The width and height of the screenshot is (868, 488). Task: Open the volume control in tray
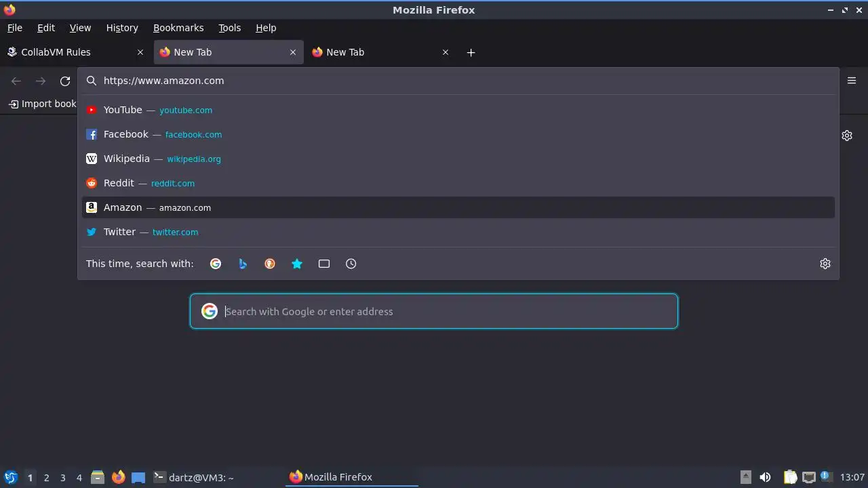click(x=765, y=477)
